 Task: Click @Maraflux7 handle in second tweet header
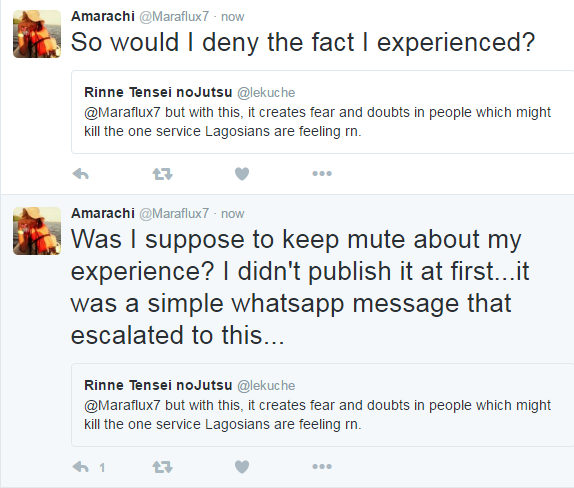click(x=174, y=213)
